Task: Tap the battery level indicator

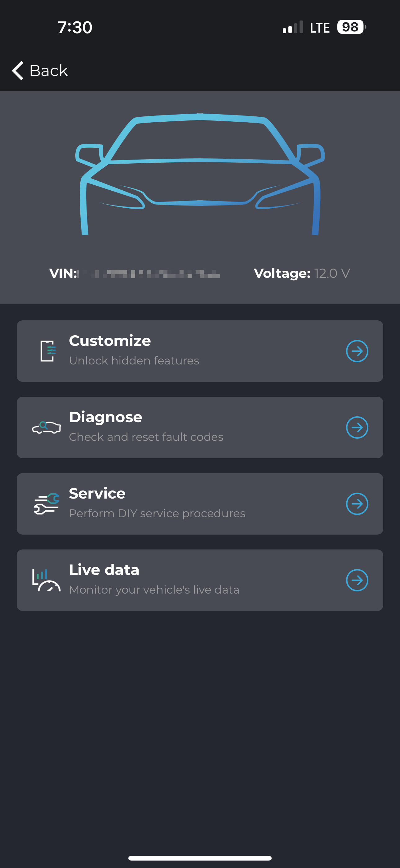Action: click(351, 27)
